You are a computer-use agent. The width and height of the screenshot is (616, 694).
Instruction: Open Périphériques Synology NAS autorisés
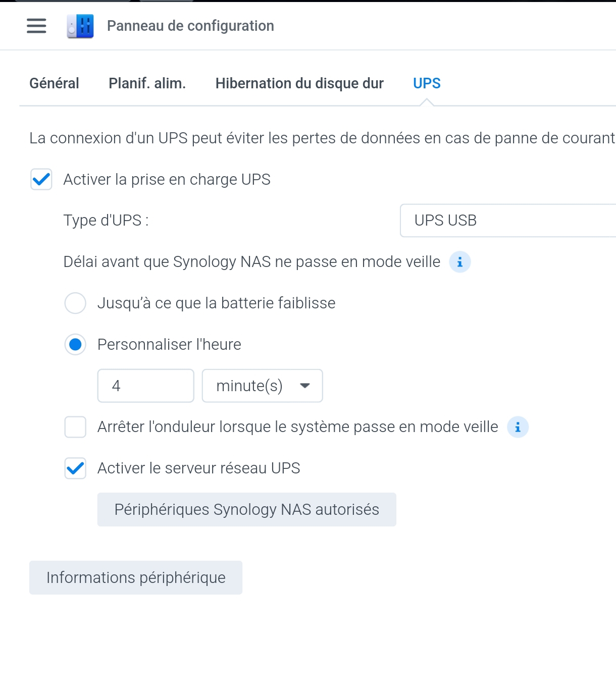[x=247, y=509]
